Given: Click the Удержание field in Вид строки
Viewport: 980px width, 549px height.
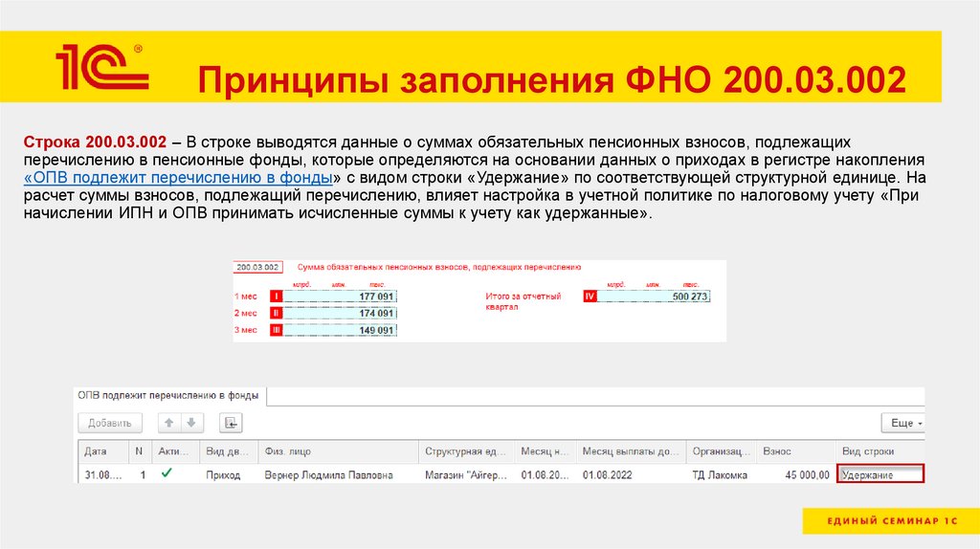Looking at the screenshot, I should 880,474.
